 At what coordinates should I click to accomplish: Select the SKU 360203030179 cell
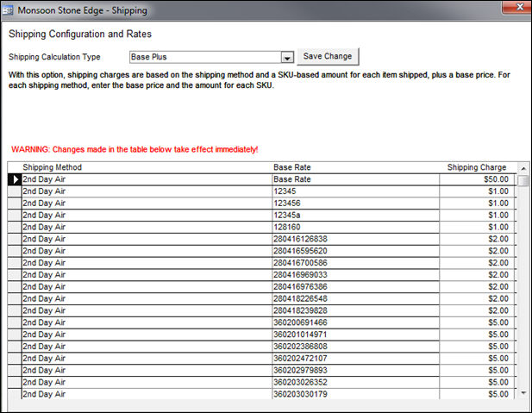354,394
